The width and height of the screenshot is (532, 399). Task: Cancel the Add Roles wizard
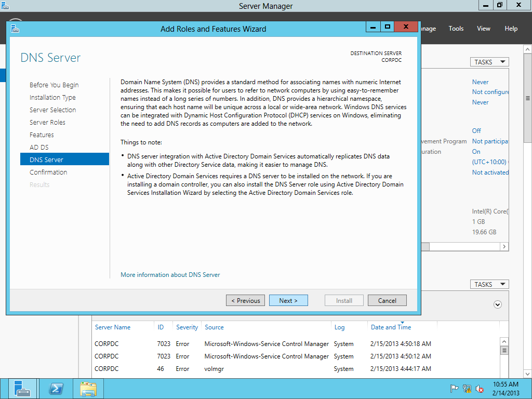click(387, 300)
